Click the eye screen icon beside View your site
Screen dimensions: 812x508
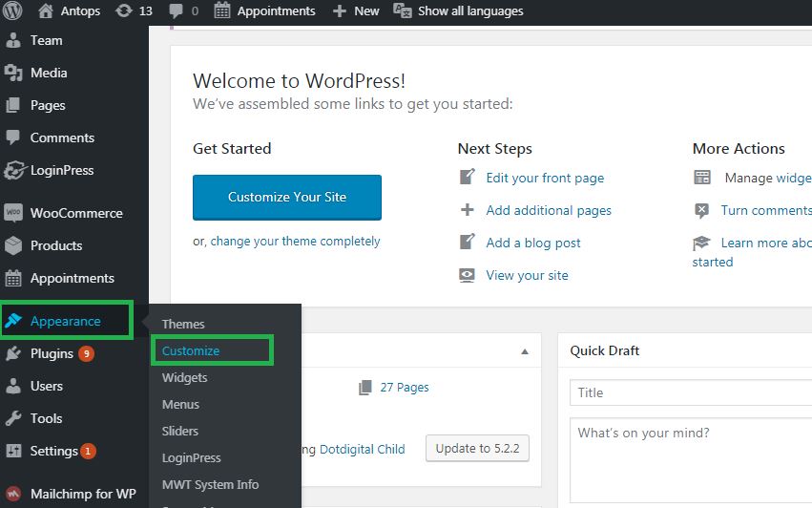pyautogui.click(x=468, y=275)
